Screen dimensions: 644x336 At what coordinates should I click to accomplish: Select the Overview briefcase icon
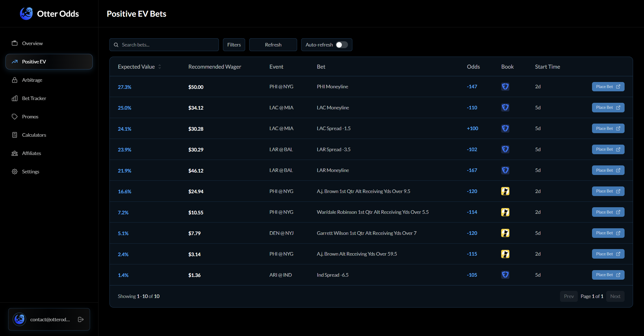(x=15, y=43)
